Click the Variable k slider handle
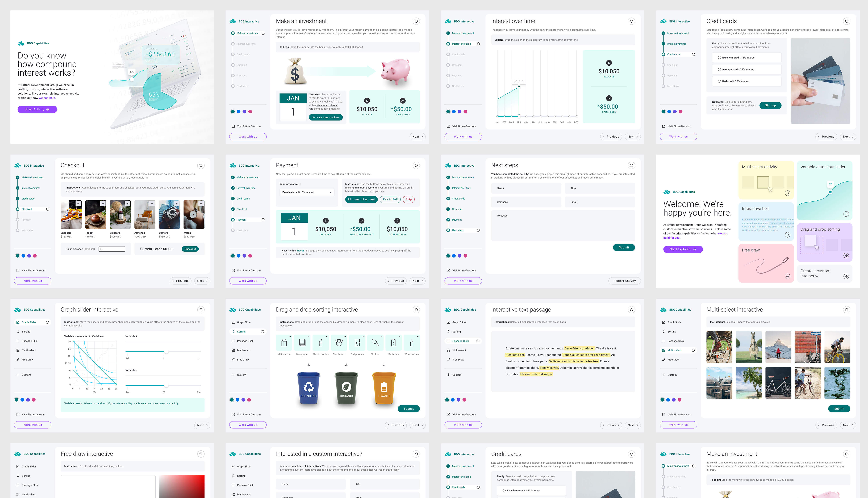868x498 pixels. click(x=166, y=352)
